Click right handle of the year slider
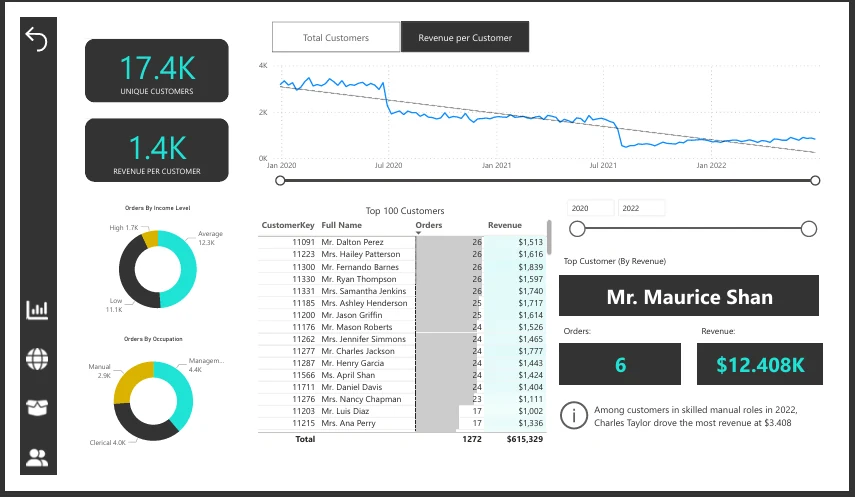This screenshot has width=855, height=497. pos(809,229)
